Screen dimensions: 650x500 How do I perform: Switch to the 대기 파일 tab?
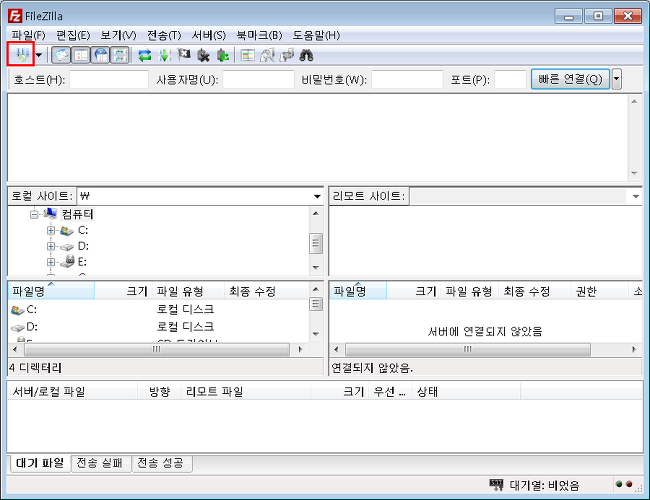[40, 463]
